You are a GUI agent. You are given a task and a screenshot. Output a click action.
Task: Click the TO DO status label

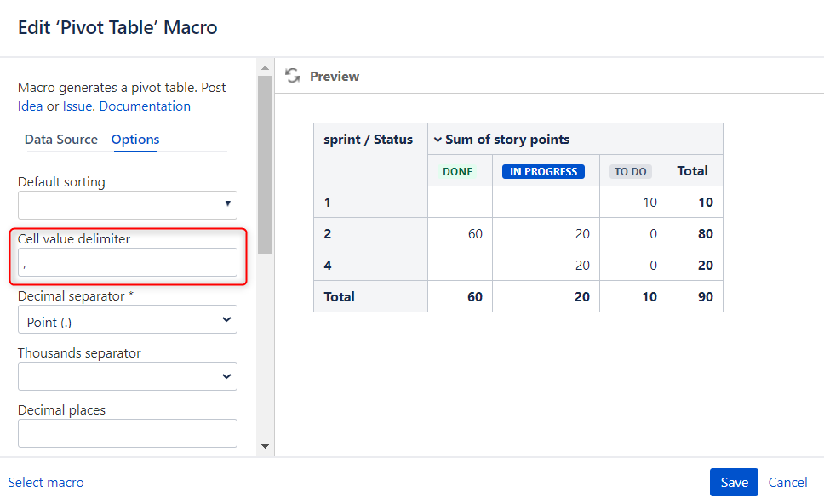tap(630, 171)
